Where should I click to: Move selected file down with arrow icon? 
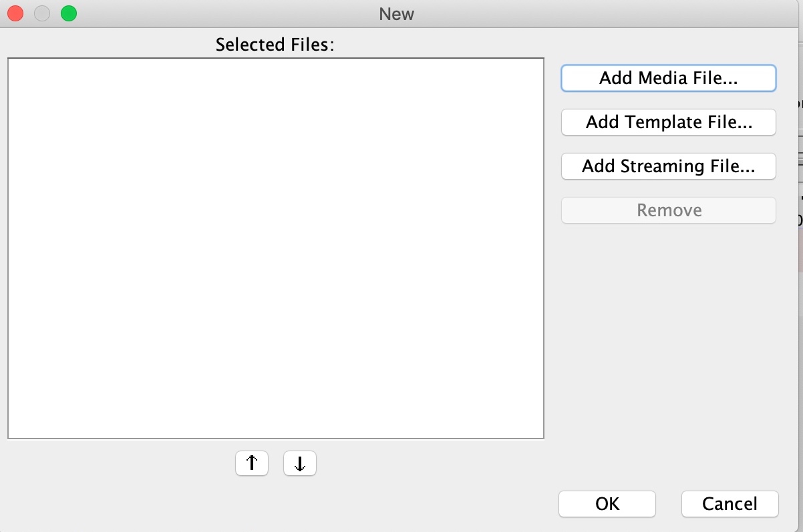coord(300,463)
